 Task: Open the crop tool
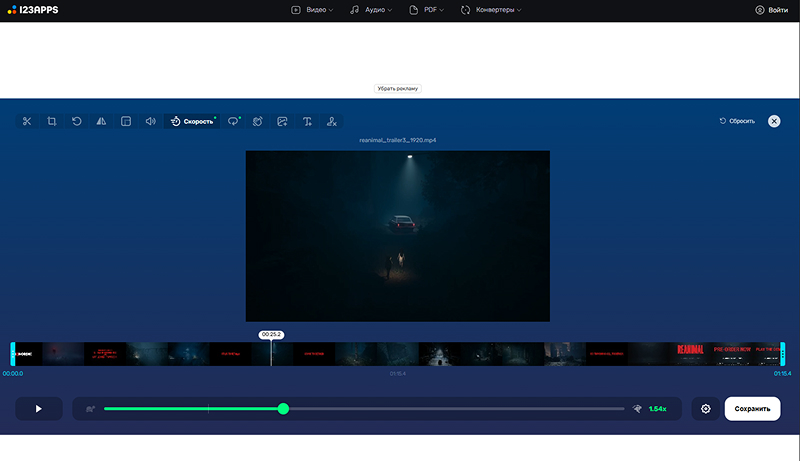point(51,121)
